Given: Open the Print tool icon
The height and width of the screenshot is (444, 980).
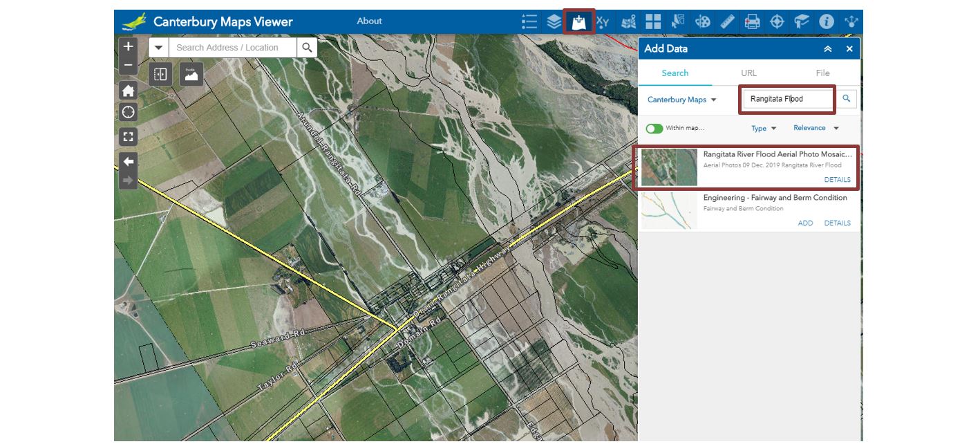Looking at the screenshot, I should [752, 21].
